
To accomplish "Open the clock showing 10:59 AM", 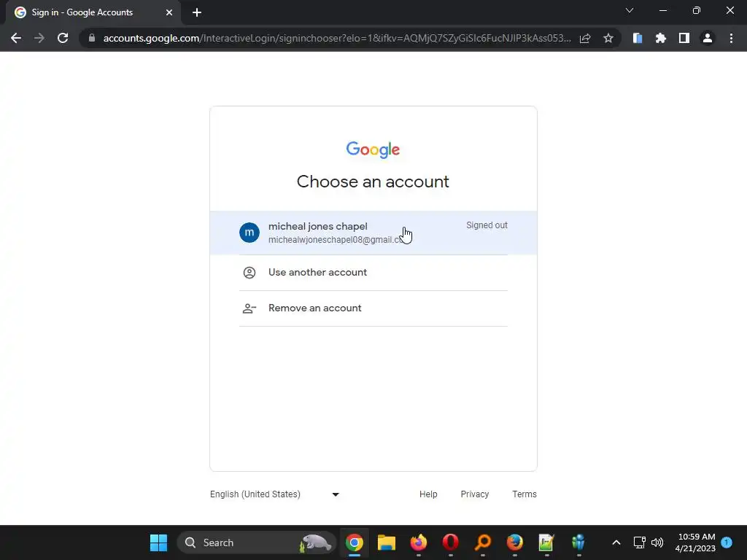I will pyautogui.click(x=695, y=542).
